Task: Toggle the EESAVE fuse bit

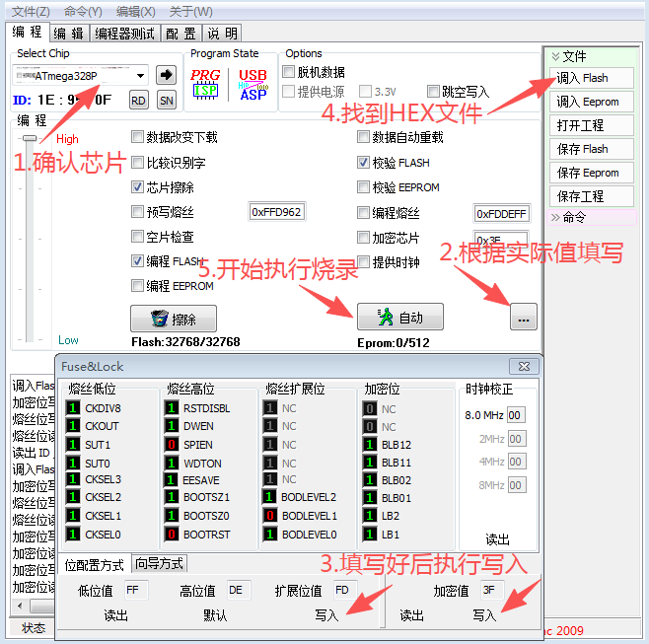Action: (x=171, y=480)
